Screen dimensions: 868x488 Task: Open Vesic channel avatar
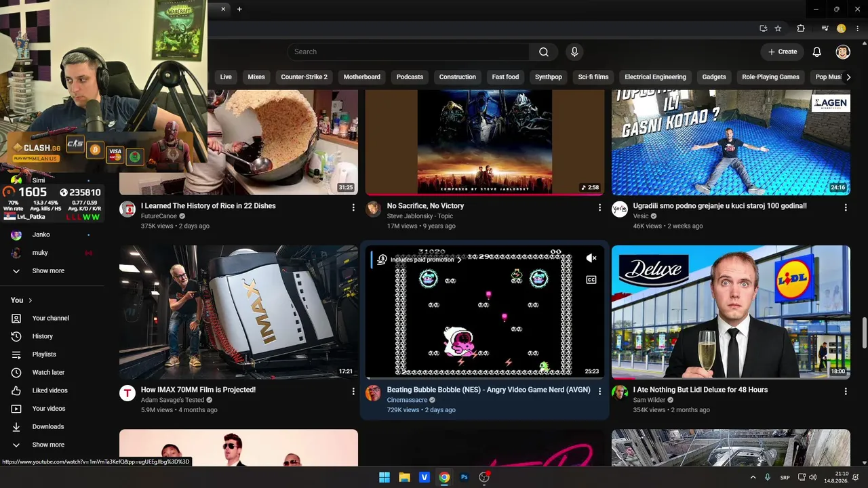click(x=620, y=209)
